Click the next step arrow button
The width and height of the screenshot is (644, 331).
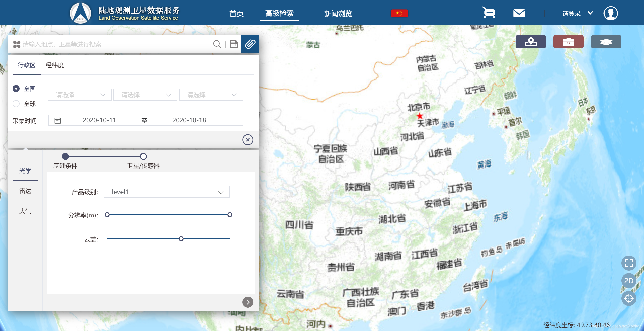248,302
